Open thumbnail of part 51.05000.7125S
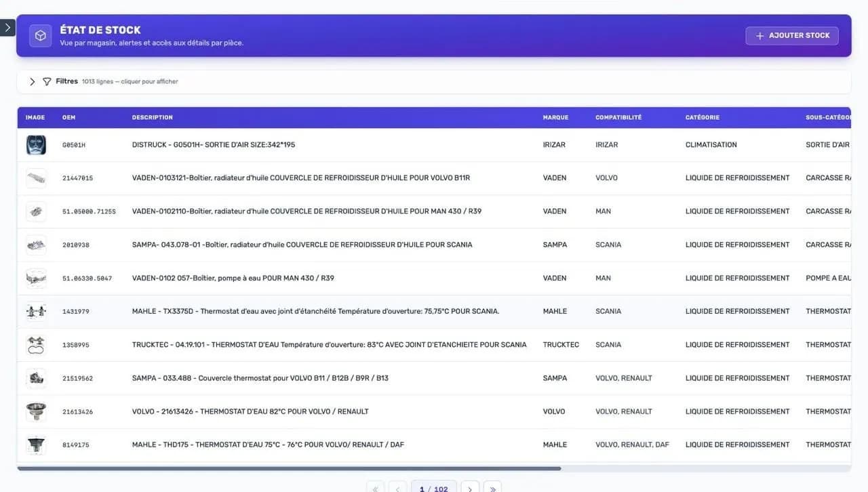 click(x=36, y=211)
